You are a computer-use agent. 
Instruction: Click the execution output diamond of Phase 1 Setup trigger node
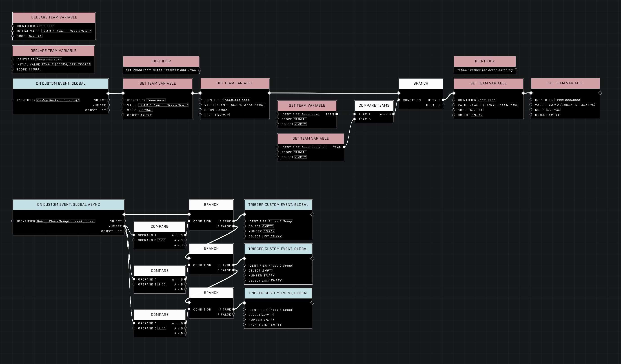click(312, 215)
